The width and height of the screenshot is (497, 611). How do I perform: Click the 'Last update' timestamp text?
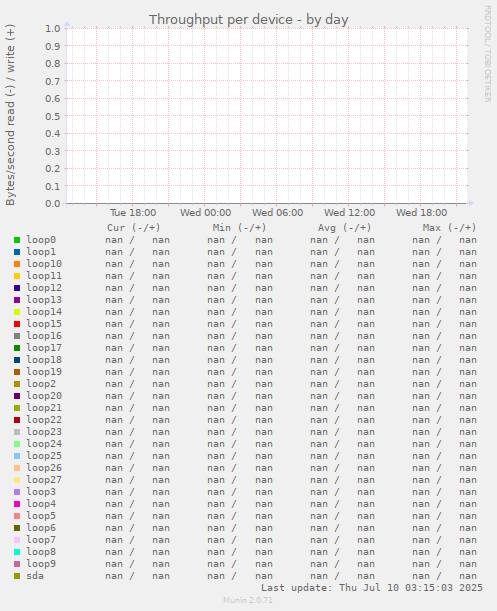(x=372, y=588)
